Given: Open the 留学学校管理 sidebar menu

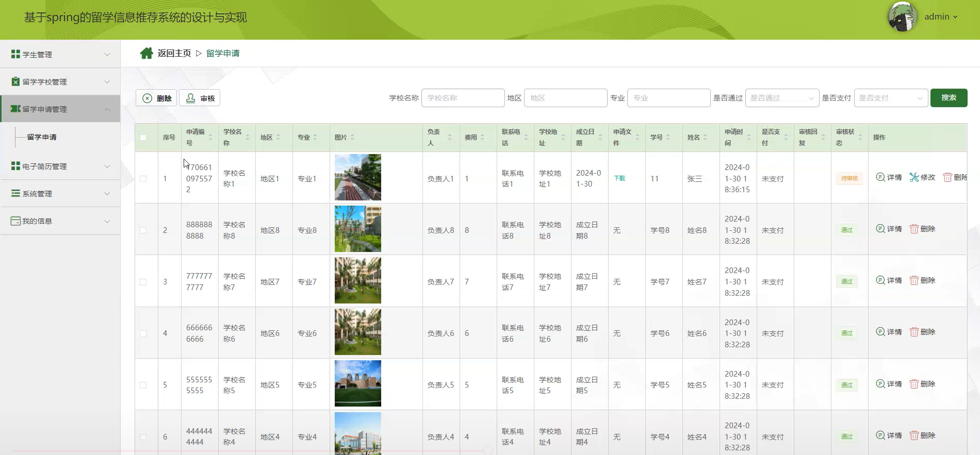Looking at the screenshot, I should pos(60,81).
